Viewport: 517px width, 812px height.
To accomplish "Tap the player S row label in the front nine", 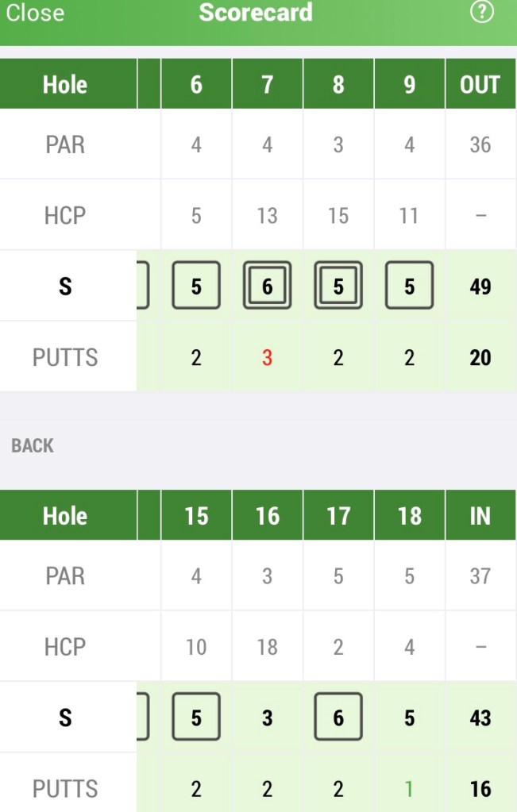I will [x=66, y=286].
